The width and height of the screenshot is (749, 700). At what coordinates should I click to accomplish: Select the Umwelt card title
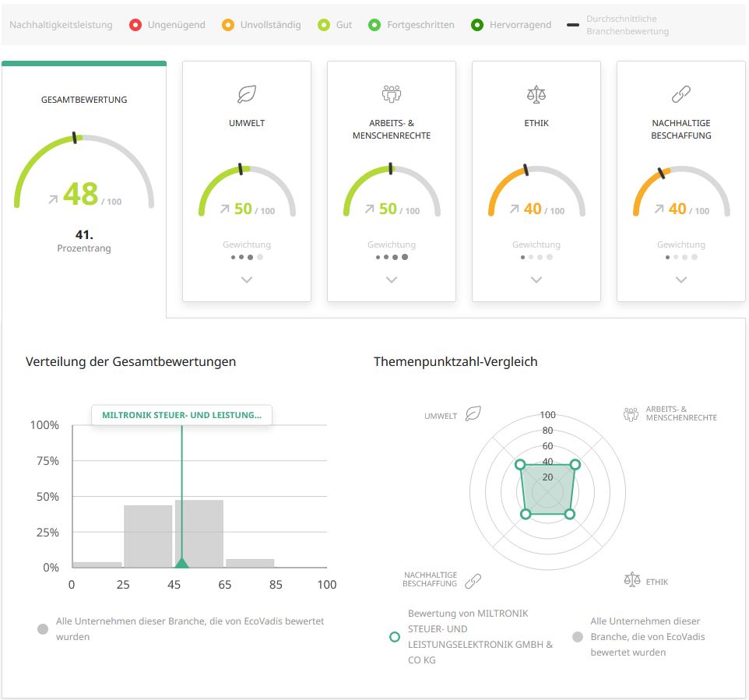click(247, 123)
